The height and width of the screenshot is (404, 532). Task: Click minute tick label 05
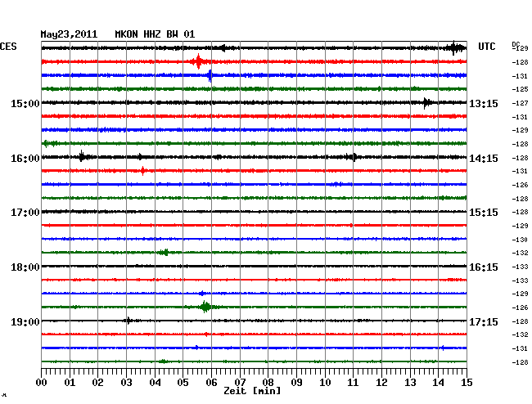point(183,383)
